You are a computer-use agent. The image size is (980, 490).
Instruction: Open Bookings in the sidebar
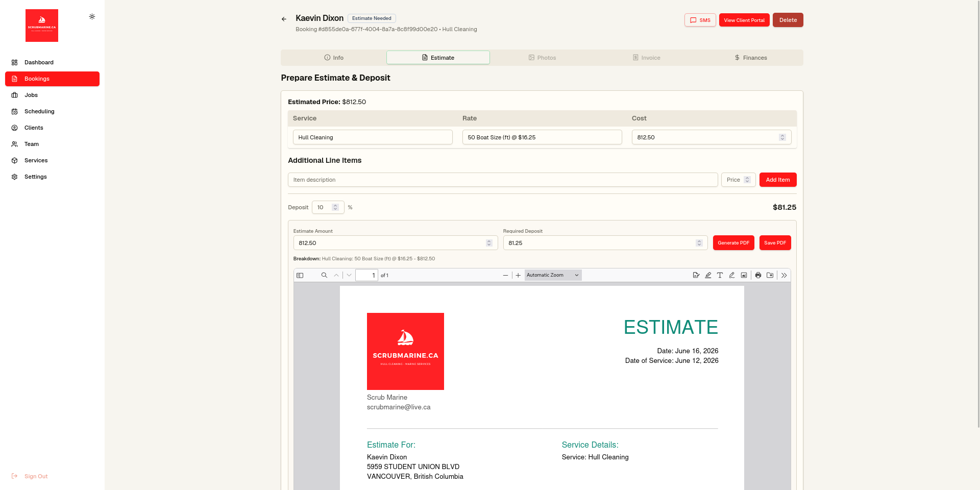(52, 79)
